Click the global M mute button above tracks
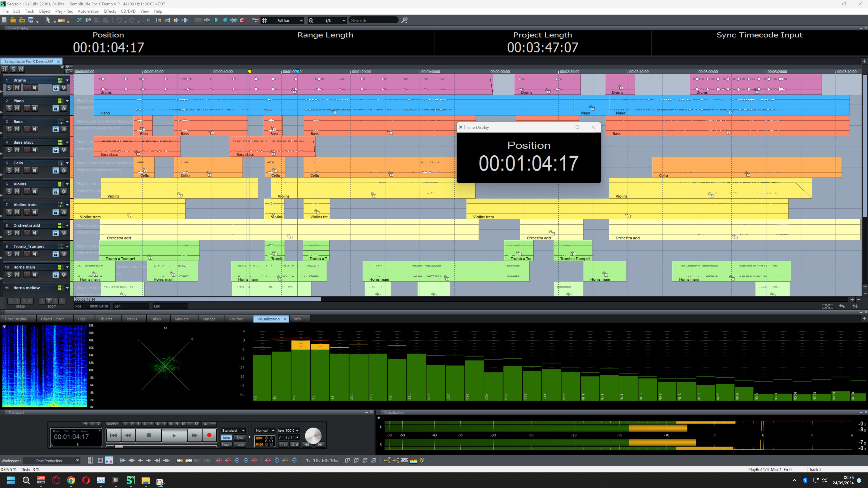This screenshot has width=868, height=488. pyautogui.click(x=21, y=69)
